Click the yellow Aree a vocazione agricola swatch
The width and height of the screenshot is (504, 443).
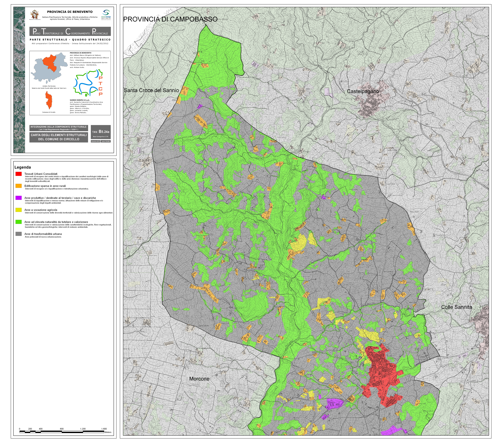point(18,210)
